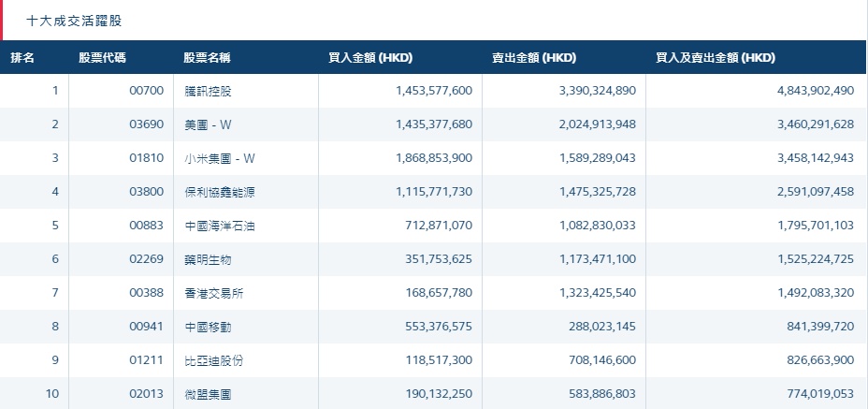This screenshot has height=409, width=868.
Task: Click buy amount 1,115,771,730
Action: pyautogui.click(x=435, y=192)
